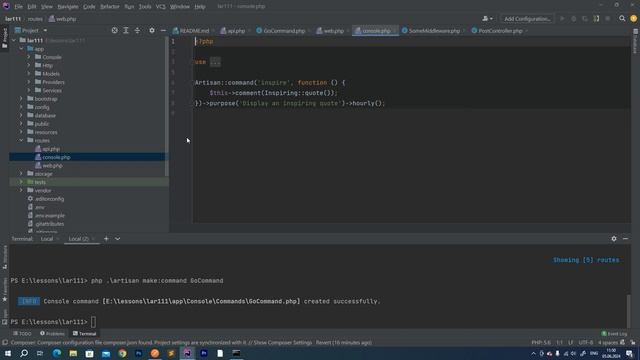The height and width of the screenshot is (360, 640).
Task: Open Terminal panel settings gear
Action: coord(614,239)
